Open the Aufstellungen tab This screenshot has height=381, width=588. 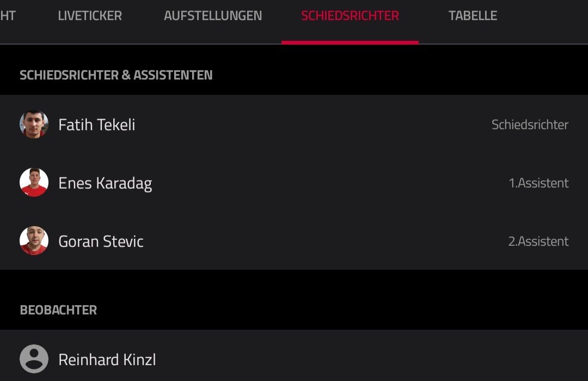click(213, 16)
